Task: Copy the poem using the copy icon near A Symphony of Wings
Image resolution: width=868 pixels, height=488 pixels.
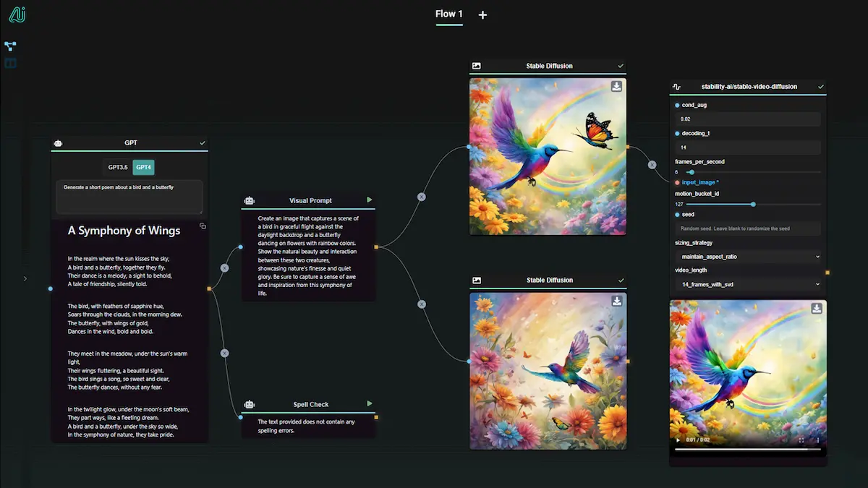Action: point(203,226)
